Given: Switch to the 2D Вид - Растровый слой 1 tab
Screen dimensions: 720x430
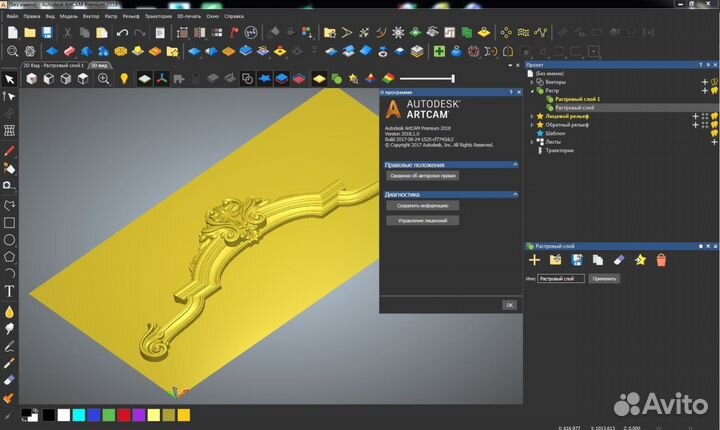Looking at the screenshot, I should (54, 65).
